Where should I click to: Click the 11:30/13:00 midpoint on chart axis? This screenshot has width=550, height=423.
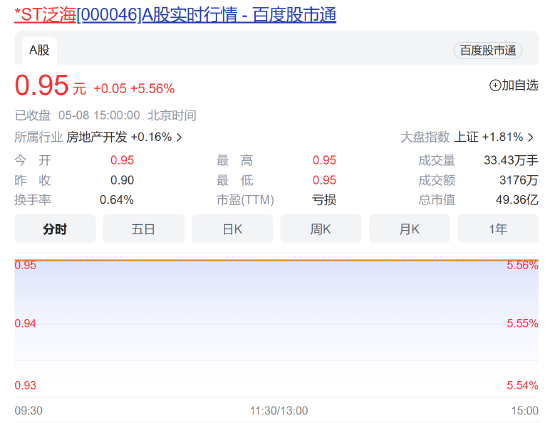point(279,411)
